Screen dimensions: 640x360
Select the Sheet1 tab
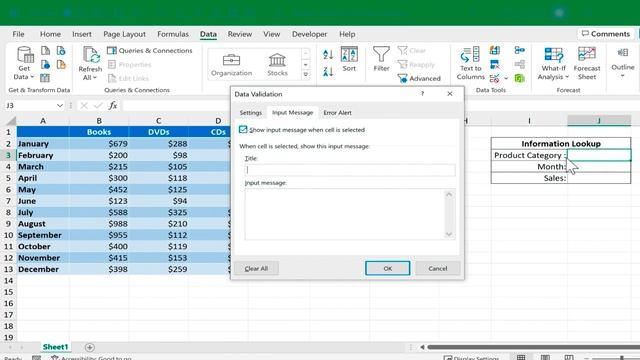pyautogui.click(x=56, y=347)
